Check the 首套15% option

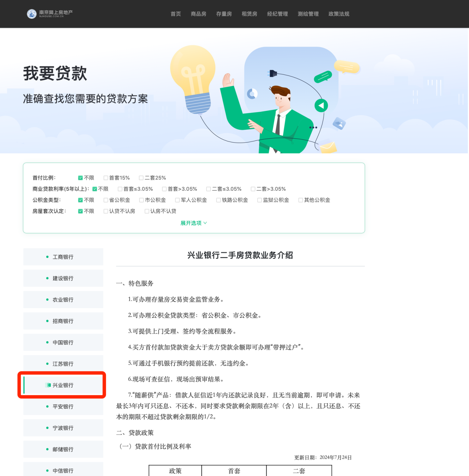(x=106, y=178)
